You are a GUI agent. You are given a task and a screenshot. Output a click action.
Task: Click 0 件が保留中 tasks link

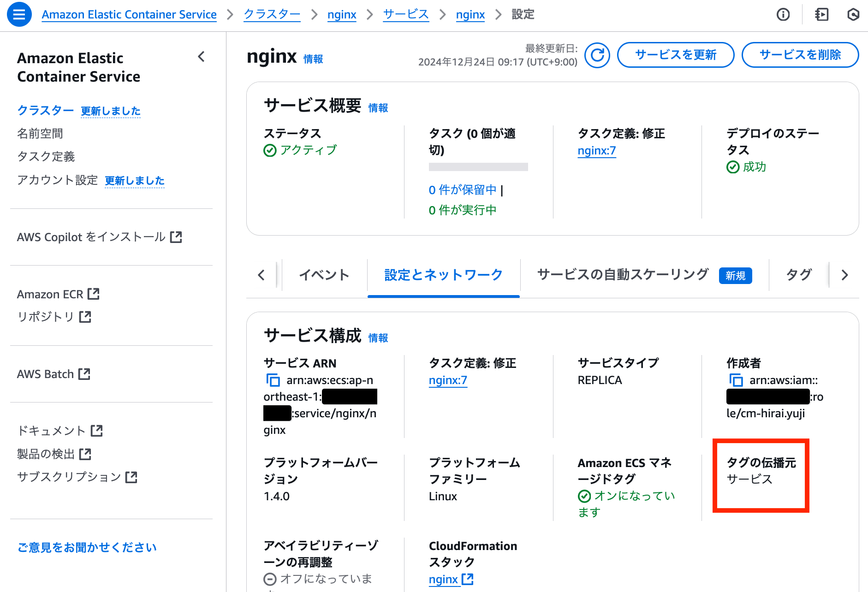tap(463, 190)
